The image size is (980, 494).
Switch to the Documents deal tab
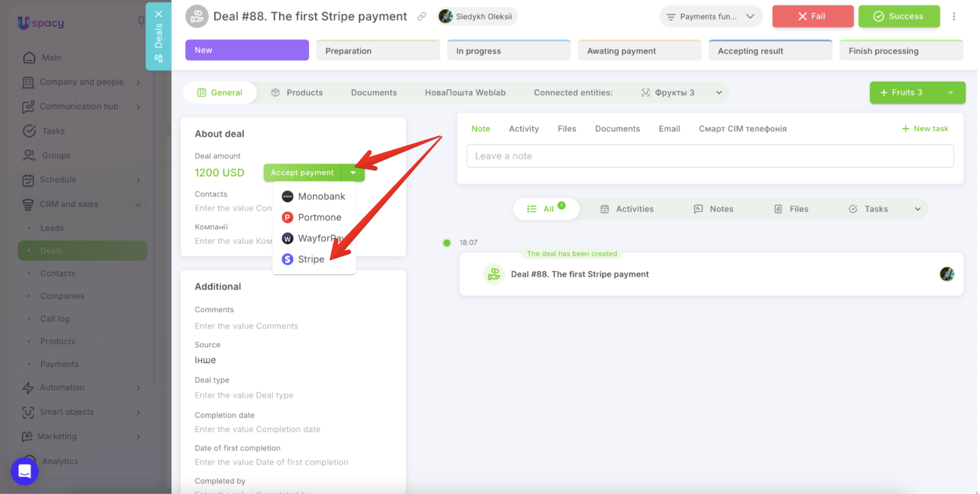[x=374, y=93]
